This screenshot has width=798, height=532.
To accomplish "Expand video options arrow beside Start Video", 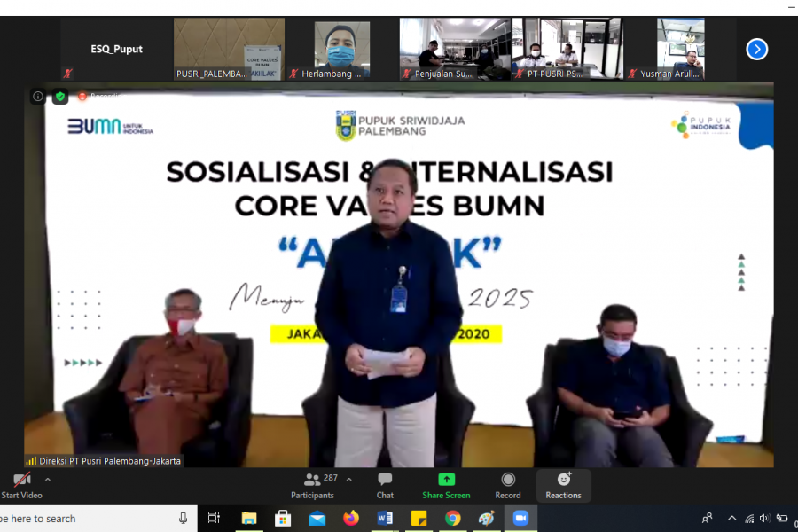I will [48, 480].
